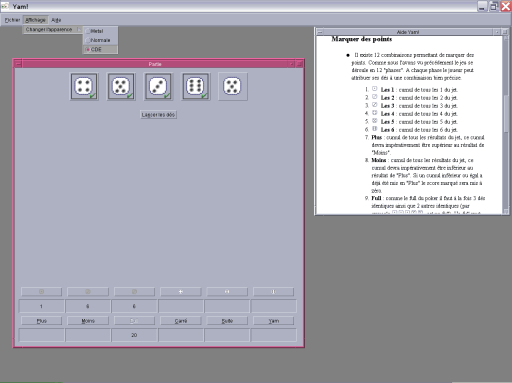This screenshot has width=512, height=383.
Task: Select the Normale appearance radio option
Action: 100,40
